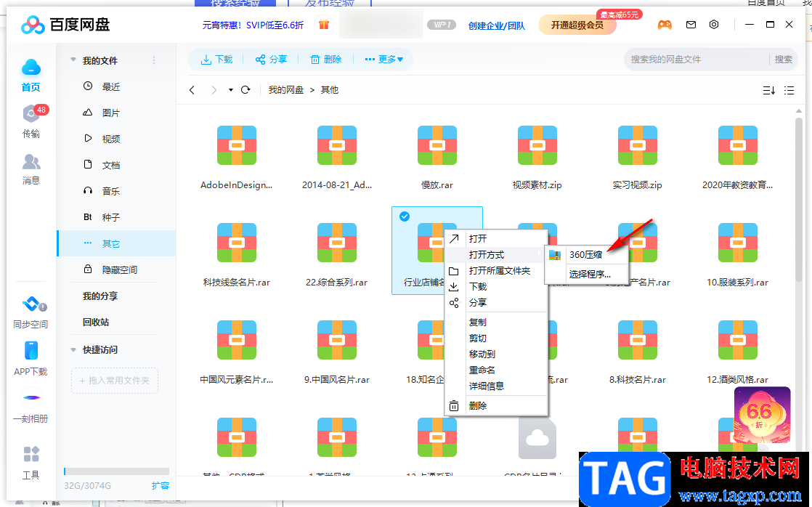
Task: Open the 传输 transfer icon with badge
Action: (31, 114)
